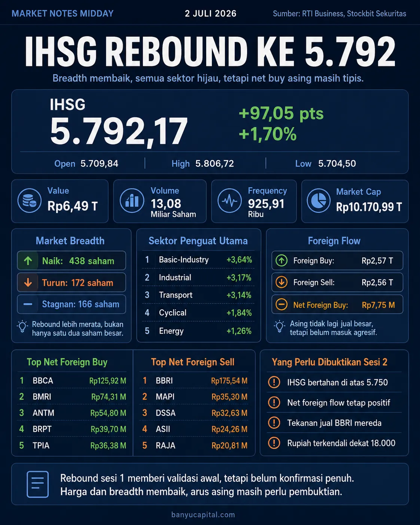Click the MARKET NOTES MIDDAY heading
Screen dimensions: 420x525
63,13
